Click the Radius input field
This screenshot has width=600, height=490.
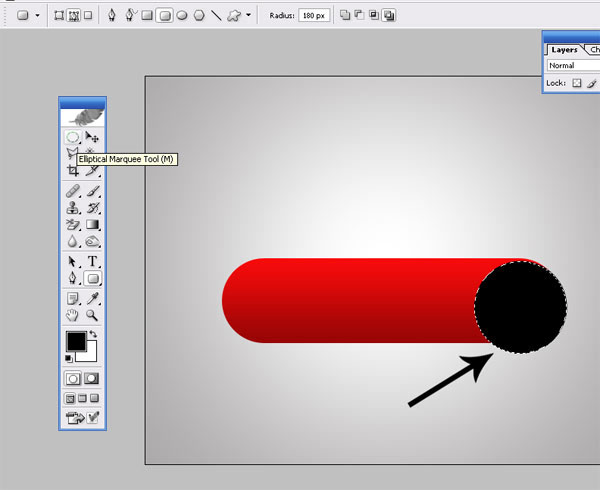click(x=314, y=15)
